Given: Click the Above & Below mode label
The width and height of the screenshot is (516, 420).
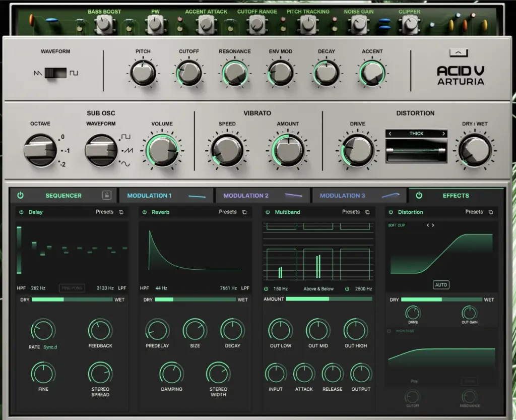Looking at the screenshot, I should 318,289.
